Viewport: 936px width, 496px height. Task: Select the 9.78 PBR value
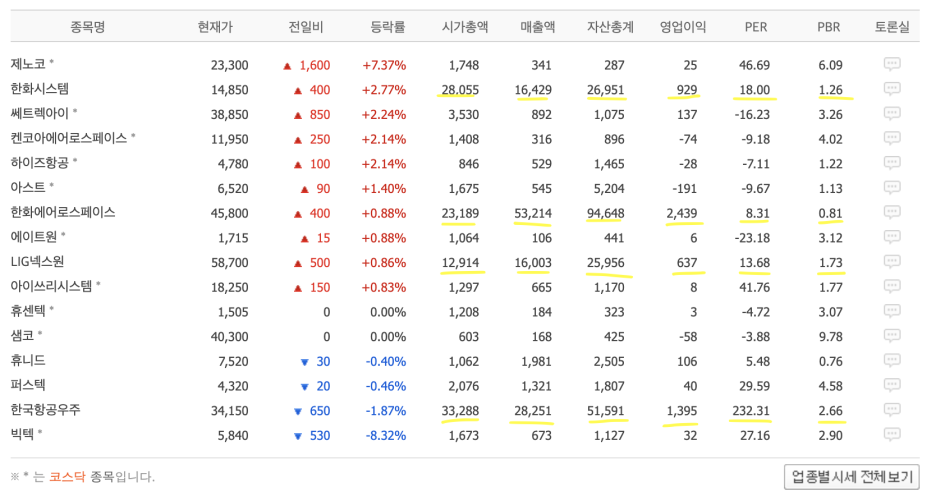pyautogui.click(x=830, y=337)
